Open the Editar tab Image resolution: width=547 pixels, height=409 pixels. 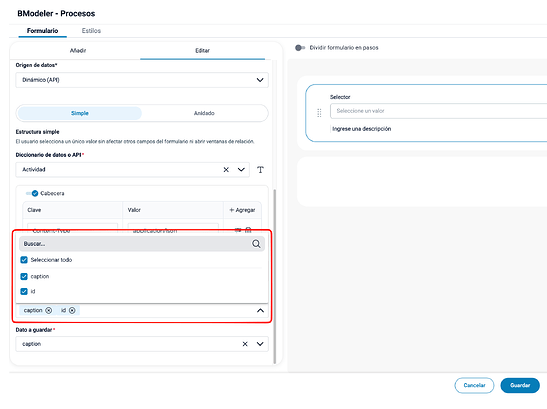(x=202, y=51)
